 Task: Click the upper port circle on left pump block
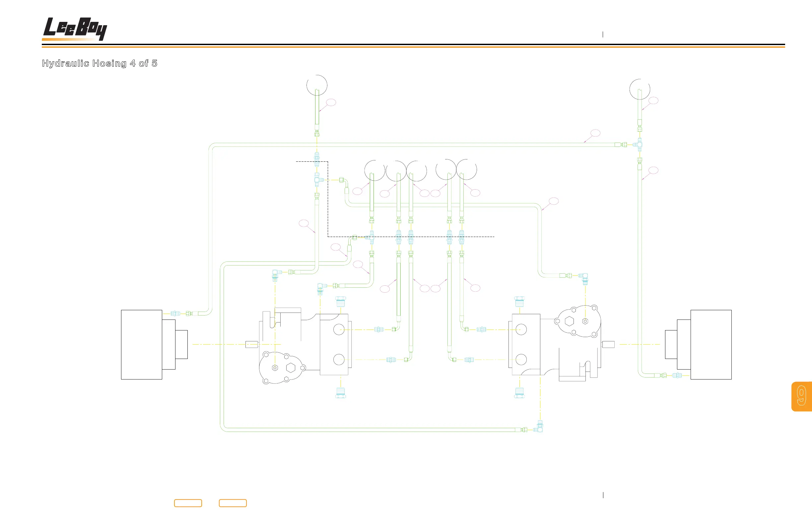click(339, 330)
